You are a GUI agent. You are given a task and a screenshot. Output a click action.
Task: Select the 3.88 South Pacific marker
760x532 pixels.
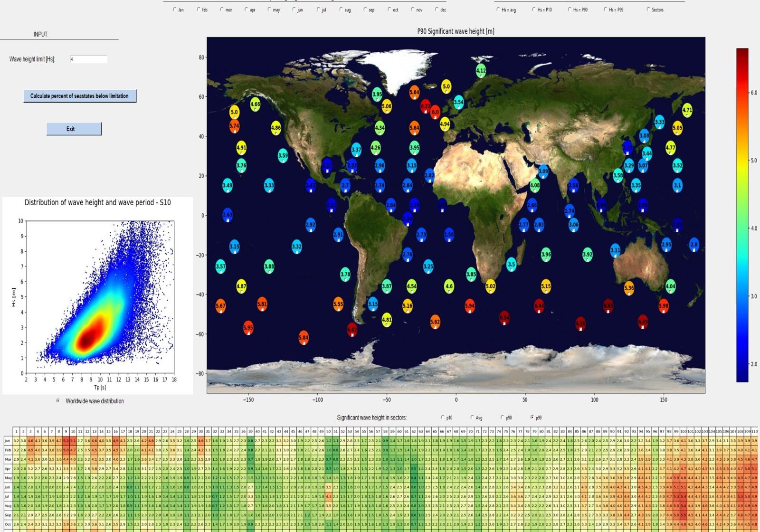(x=269, y=267)
